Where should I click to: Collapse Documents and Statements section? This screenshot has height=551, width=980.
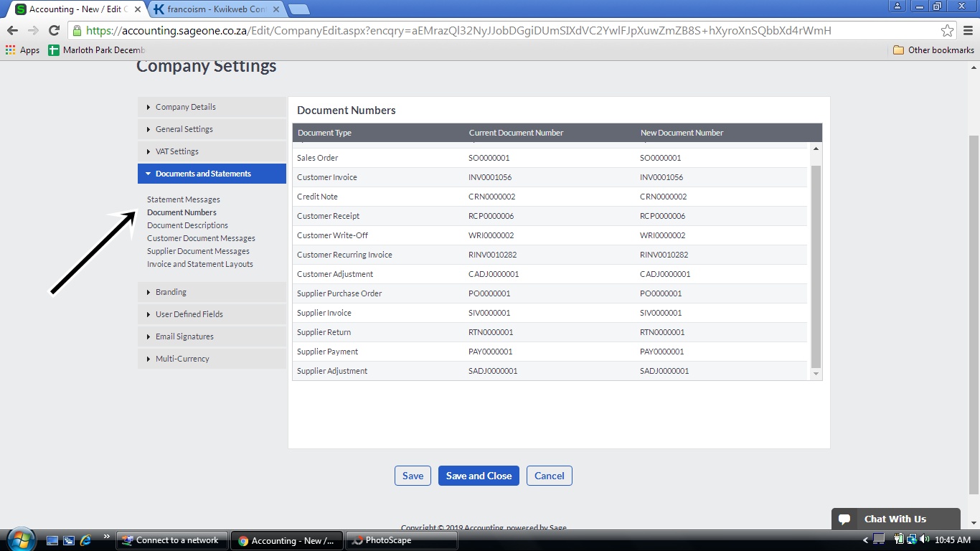(x=212, y=174)
